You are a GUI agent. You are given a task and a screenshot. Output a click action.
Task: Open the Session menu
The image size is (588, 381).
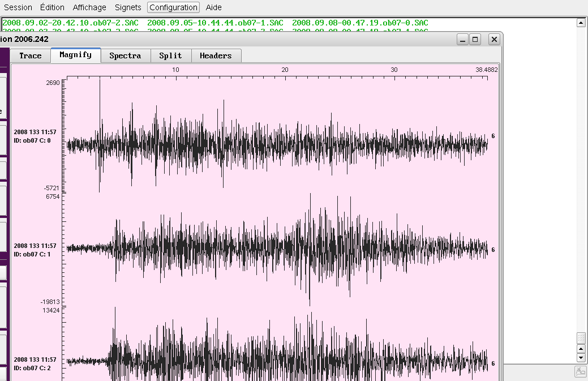(x=18, y=7)
